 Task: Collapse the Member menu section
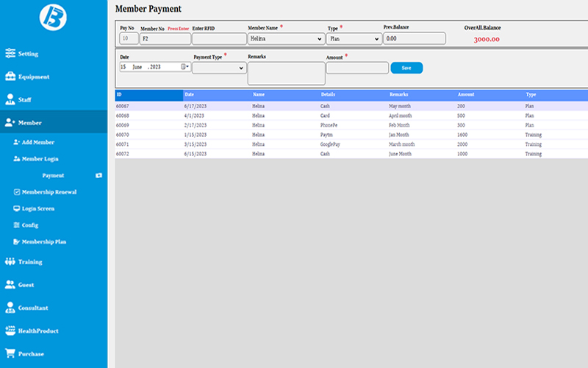[54, 122]
